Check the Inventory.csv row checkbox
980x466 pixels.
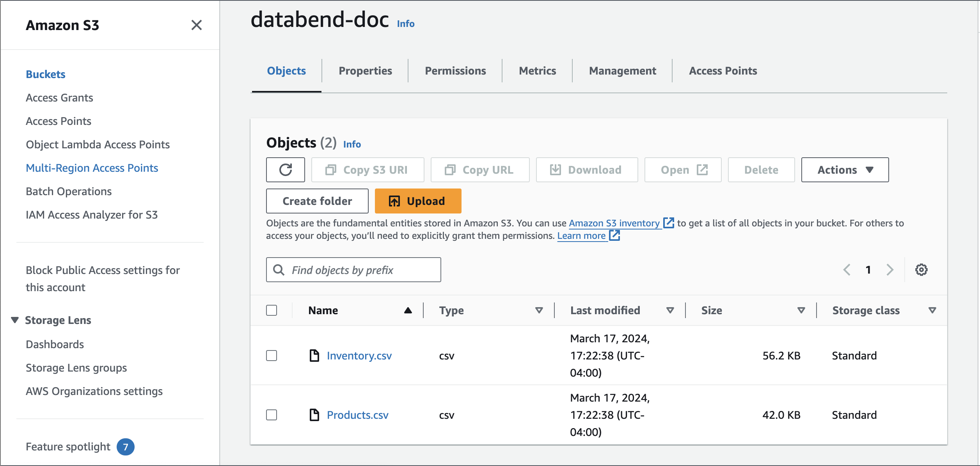coord(272,356)
